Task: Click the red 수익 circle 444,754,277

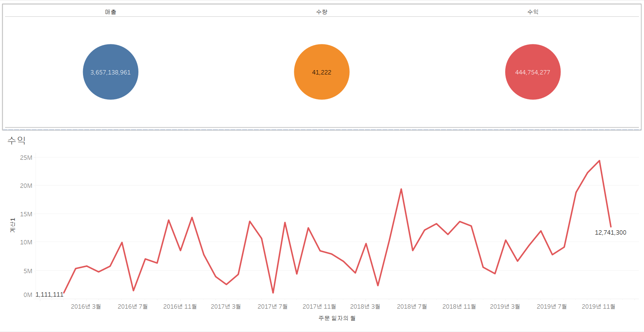Action: pos(533,72)
